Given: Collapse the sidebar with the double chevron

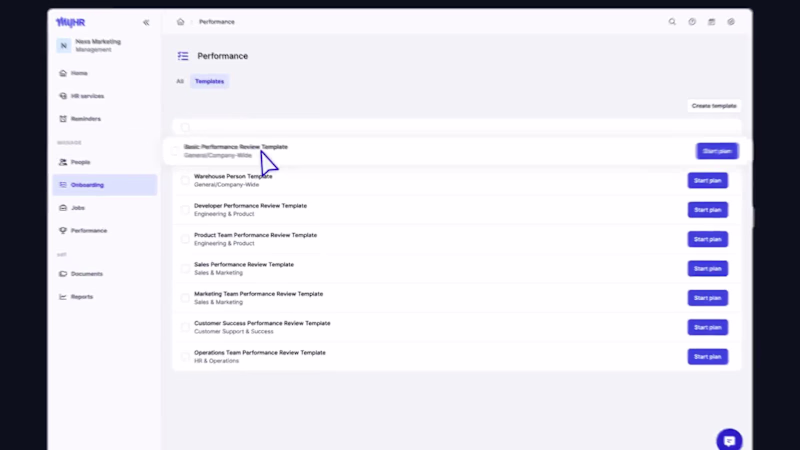Looking at the screenshot, I should click(146, 22).
